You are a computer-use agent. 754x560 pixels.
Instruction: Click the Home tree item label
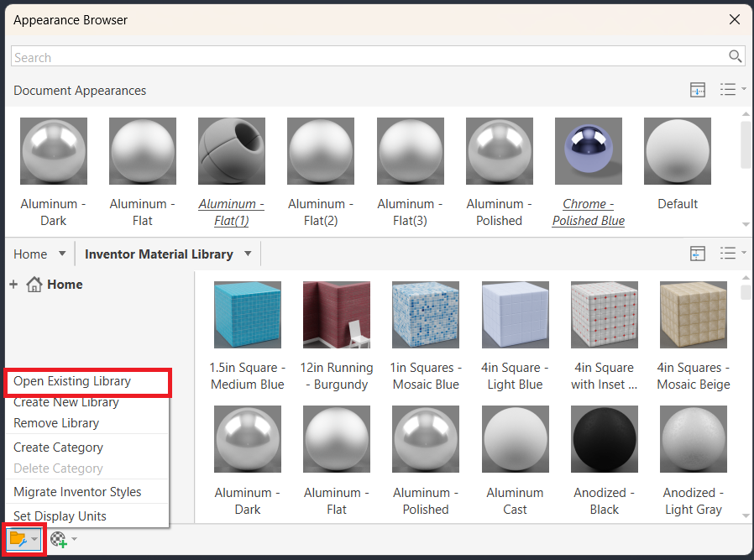coord(65,285)
